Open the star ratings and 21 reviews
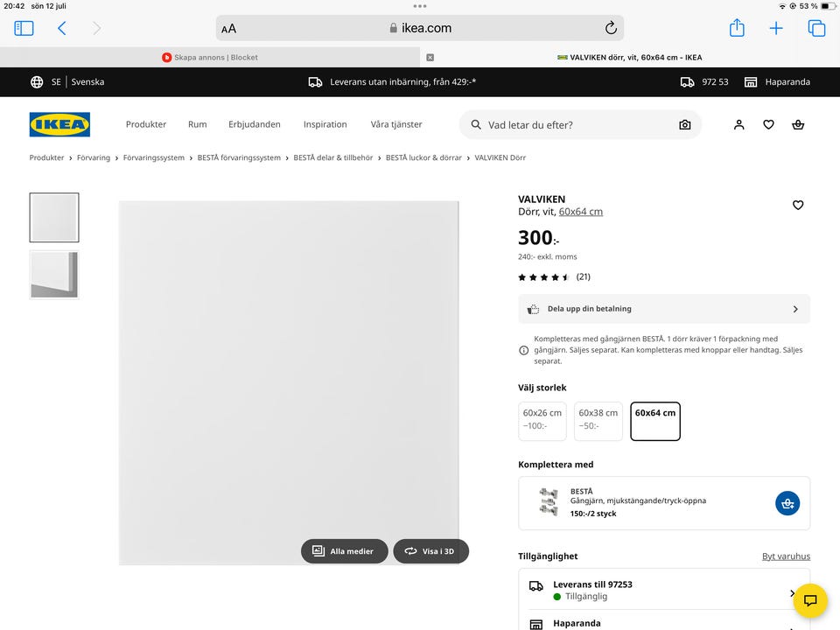 554,277
